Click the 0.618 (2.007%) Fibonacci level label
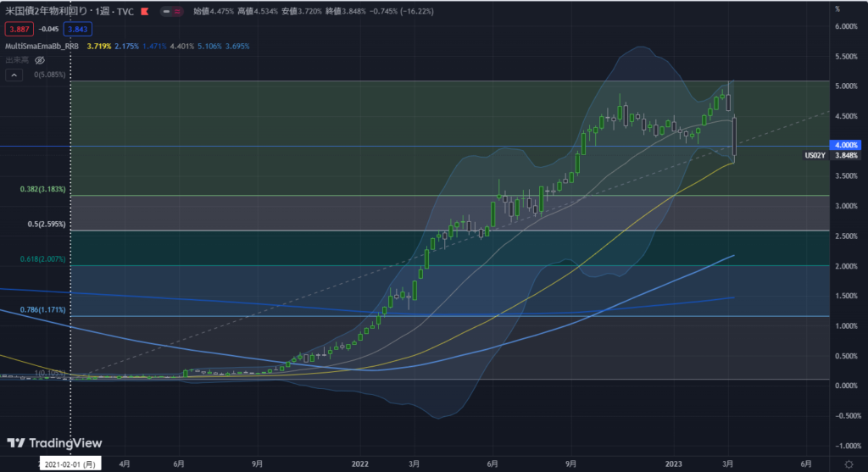The height and width of the screenshot is (472, 868). (x=43, y=258)
